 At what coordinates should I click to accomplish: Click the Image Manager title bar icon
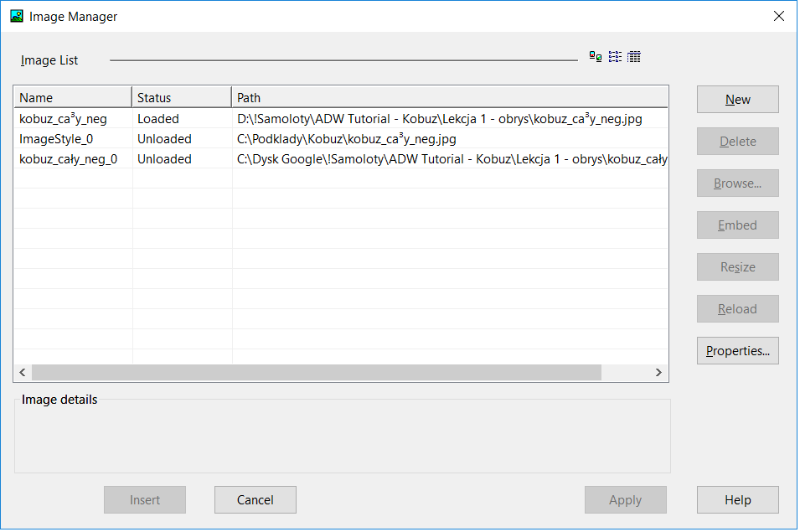tap(16, 16)
